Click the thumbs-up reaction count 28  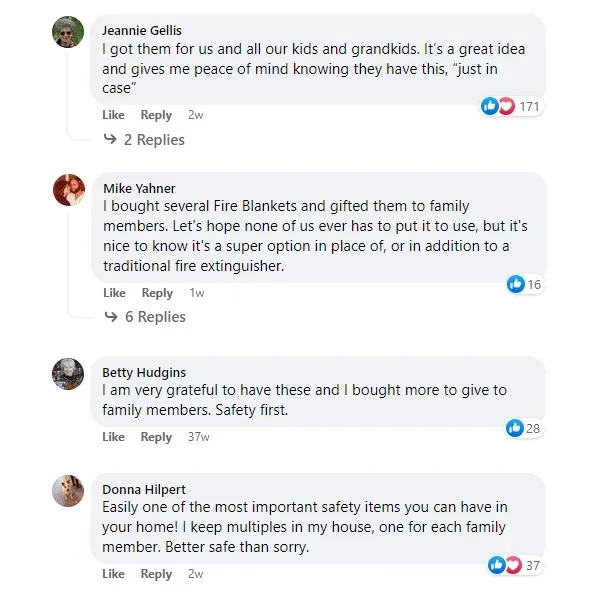[524, 428]
